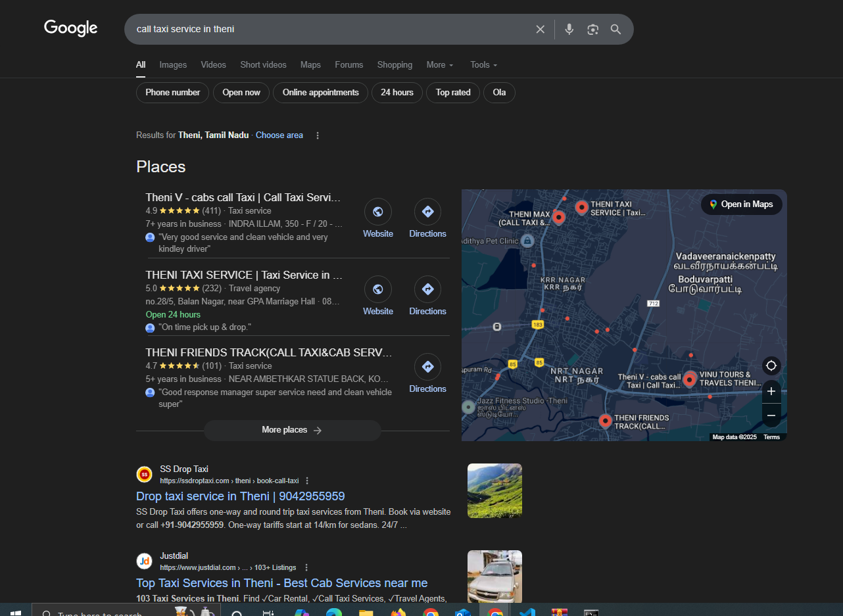This screenshot has height=616, width=843.
Task: Switch to the Videos tab
Action: pos(214,65)
